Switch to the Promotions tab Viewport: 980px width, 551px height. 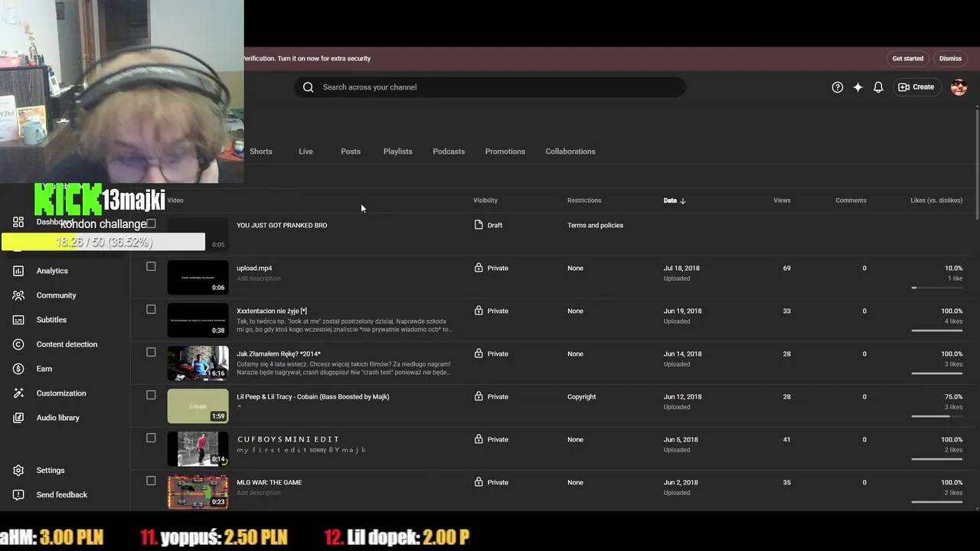tap(505, 152)
